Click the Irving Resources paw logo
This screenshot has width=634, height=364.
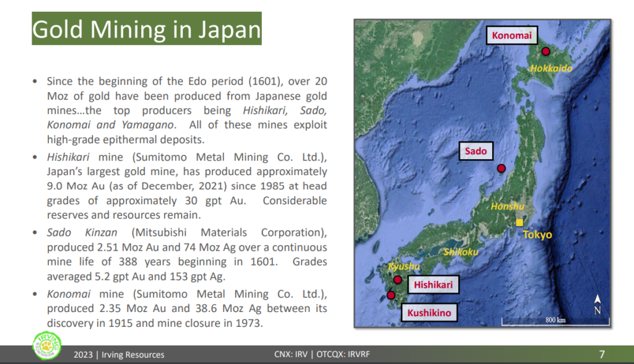click(47, 346)
